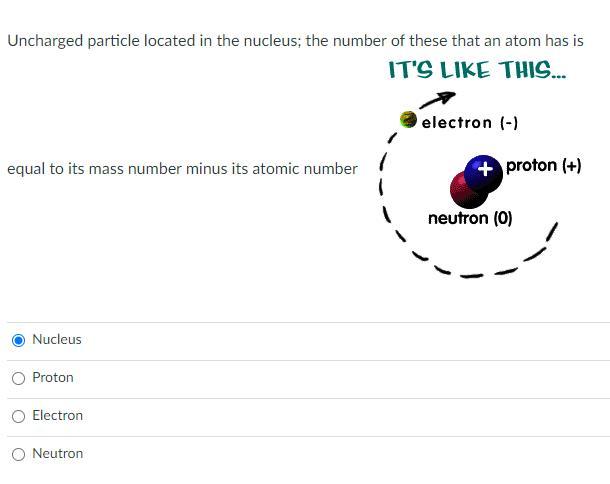Click the Proton answer label text
The image size is (610, 484).
tap(53, 378)
